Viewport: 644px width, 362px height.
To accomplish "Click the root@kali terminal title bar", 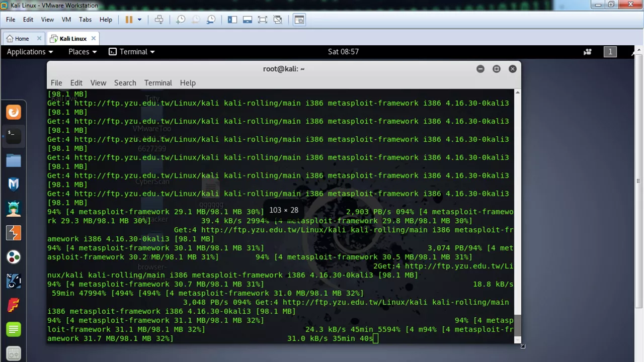I will 284,69.
